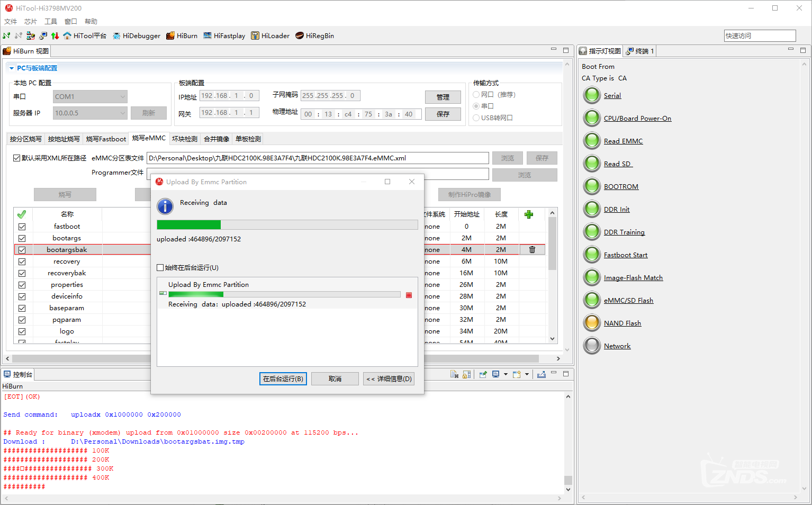Click the green plus add-partition icon
The image size is (812, 505).
528,214
